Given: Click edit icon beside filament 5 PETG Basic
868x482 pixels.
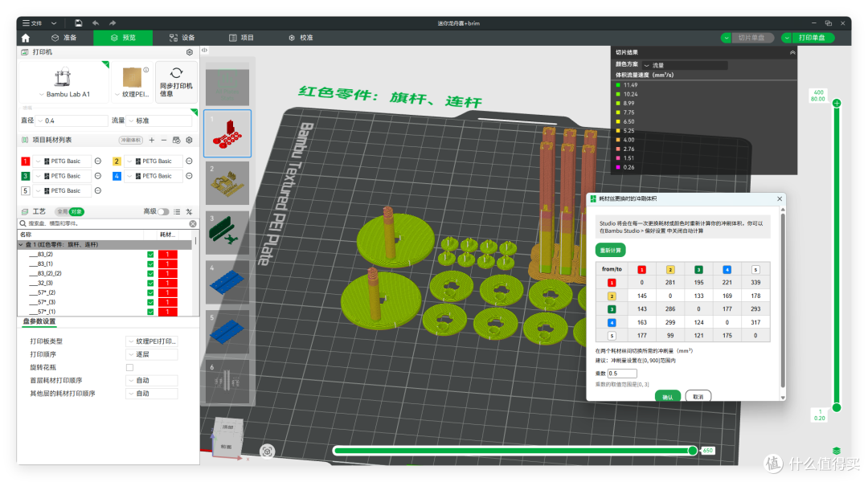Looking at the screenshot, I should pyautogui.click(x=98, y=190).
